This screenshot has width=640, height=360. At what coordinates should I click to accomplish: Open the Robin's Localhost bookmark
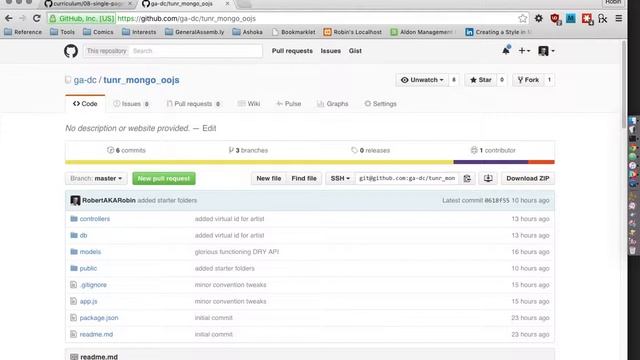[x=353, y=32]
